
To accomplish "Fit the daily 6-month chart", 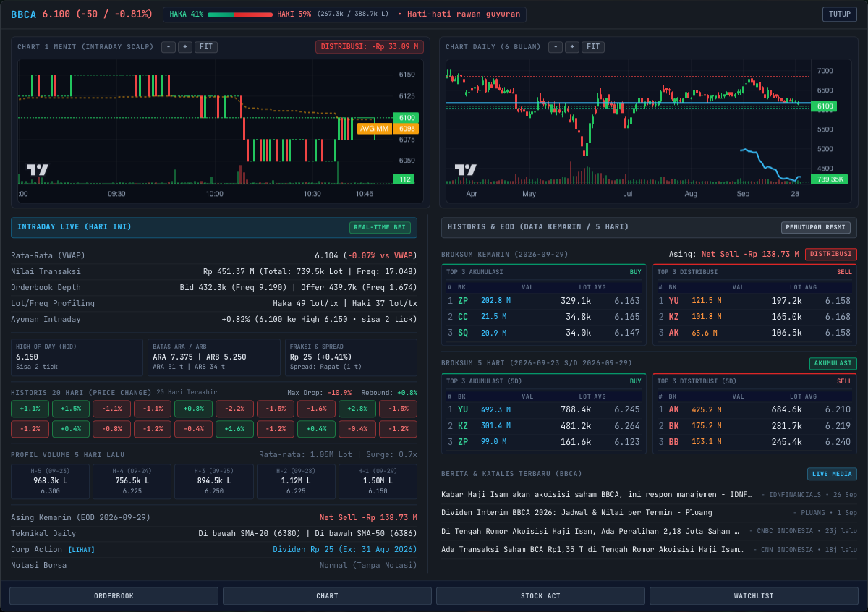I will pos(593,47).
